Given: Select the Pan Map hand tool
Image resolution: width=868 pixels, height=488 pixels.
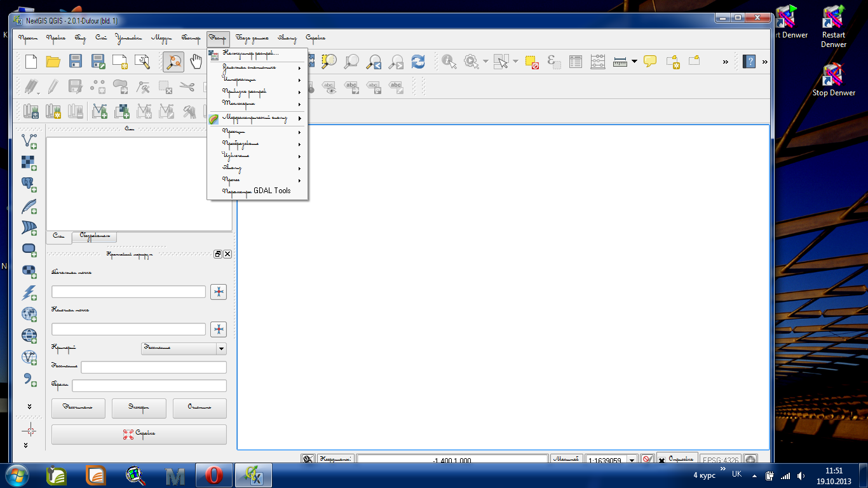Looking at the screenshot, I should (x=197, y=62).
